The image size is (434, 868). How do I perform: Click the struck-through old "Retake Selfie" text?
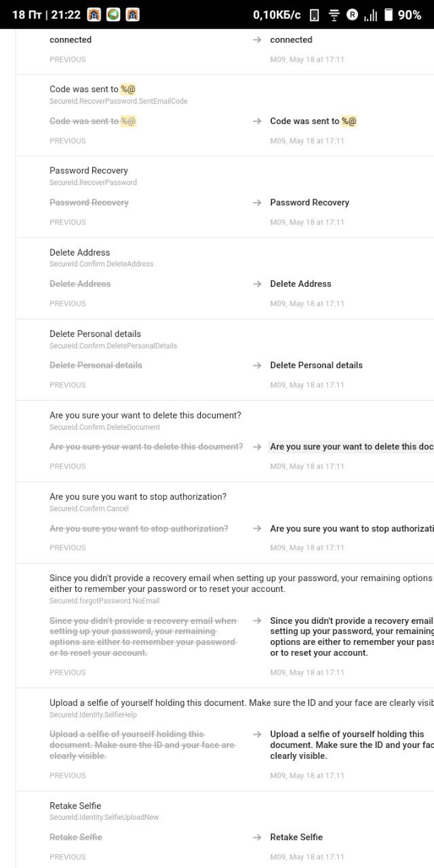pyautogui.click(x=76, y=837)
